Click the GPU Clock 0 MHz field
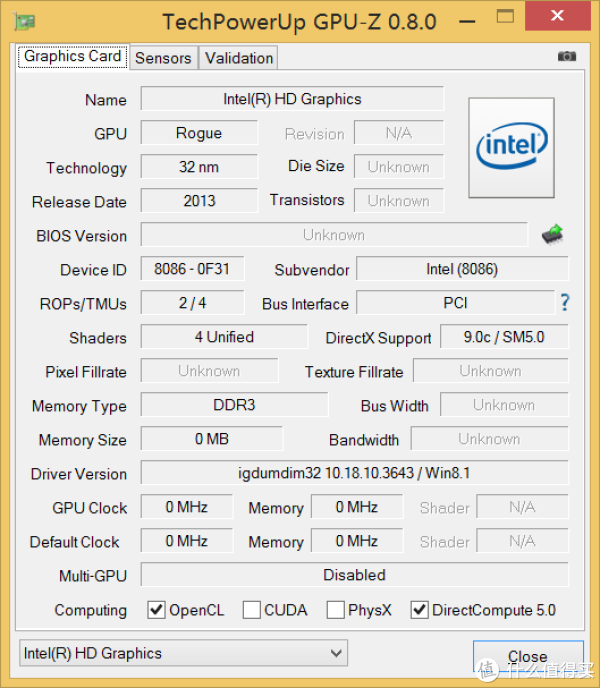 point(187,507)
